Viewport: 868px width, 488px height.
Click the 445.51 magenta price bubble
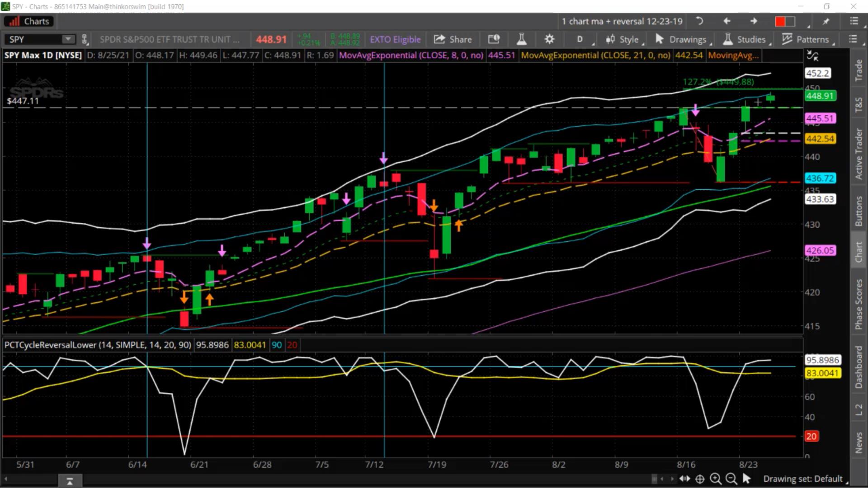(x=820, y=118)
